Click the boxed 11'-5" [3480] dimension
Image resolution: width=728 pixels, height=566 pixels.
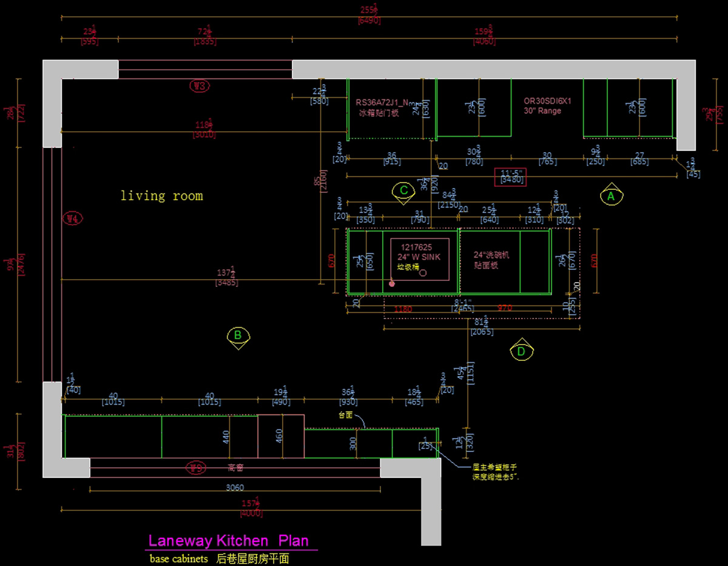click(x=509, y=177)
